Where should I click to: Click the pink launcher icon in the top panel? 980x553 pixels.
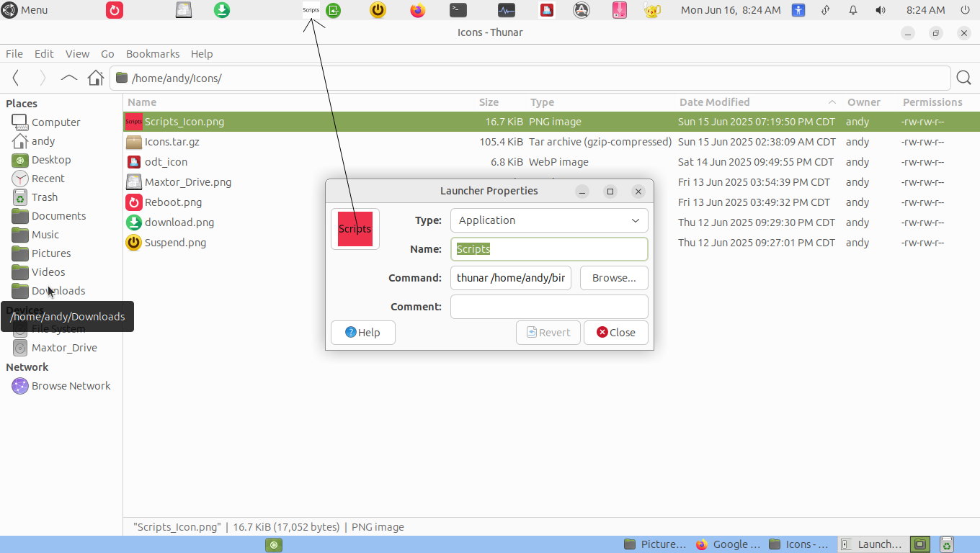(620, 10)
